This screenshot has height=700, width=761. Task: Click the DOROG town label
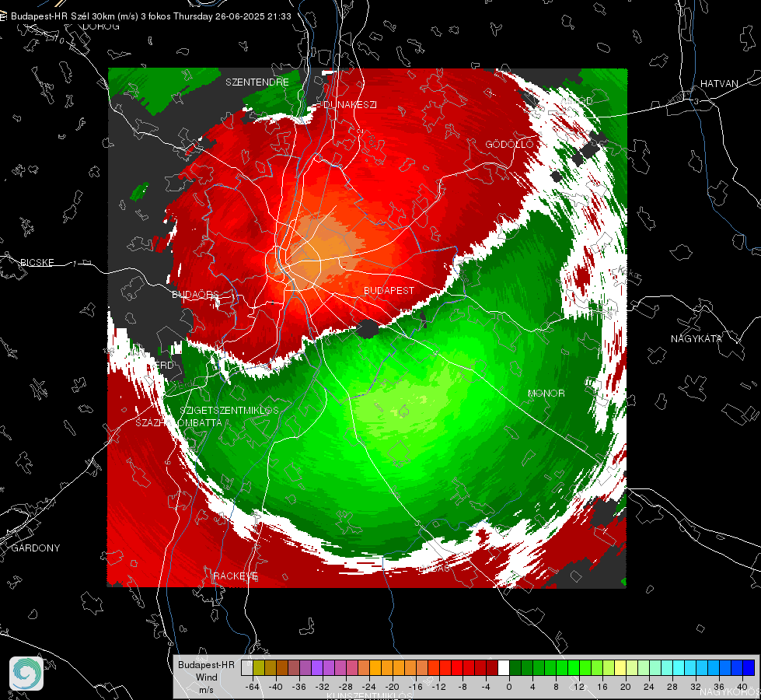pyautogui.click(x=101, y=26)
